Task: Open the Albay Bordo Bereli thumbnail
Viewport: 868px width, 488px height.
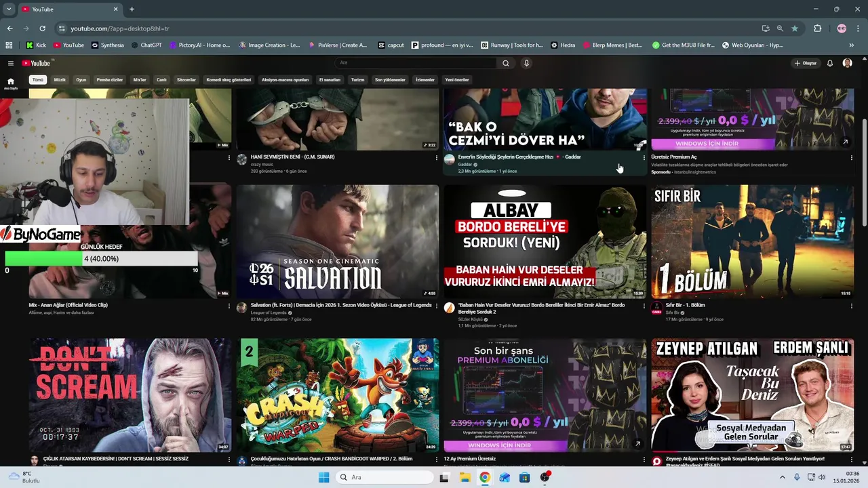Action: tap(545, 241)
